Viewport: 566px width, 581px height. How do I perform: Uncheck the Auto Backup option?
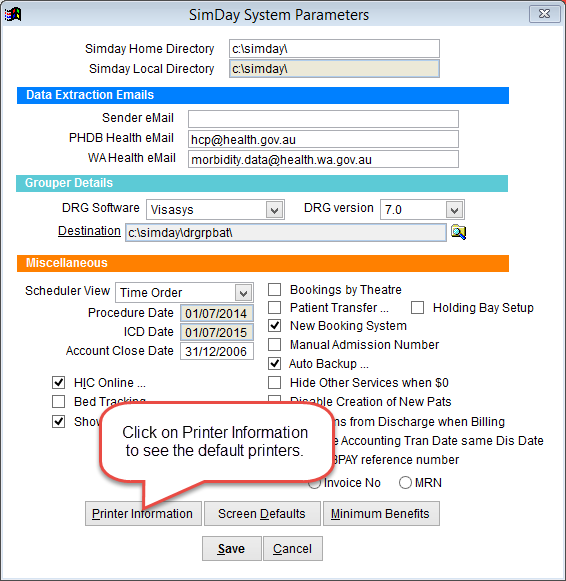[x=274, y=363]
